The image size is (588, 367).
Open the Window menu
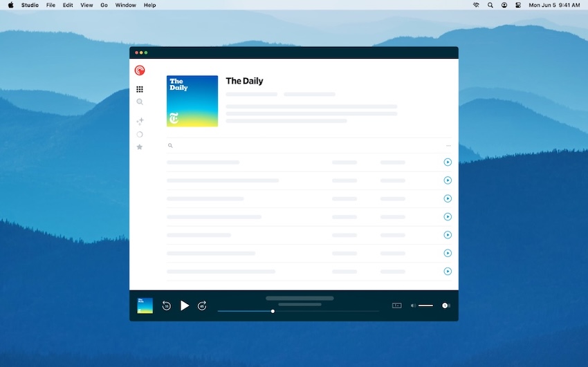(126, 5)
